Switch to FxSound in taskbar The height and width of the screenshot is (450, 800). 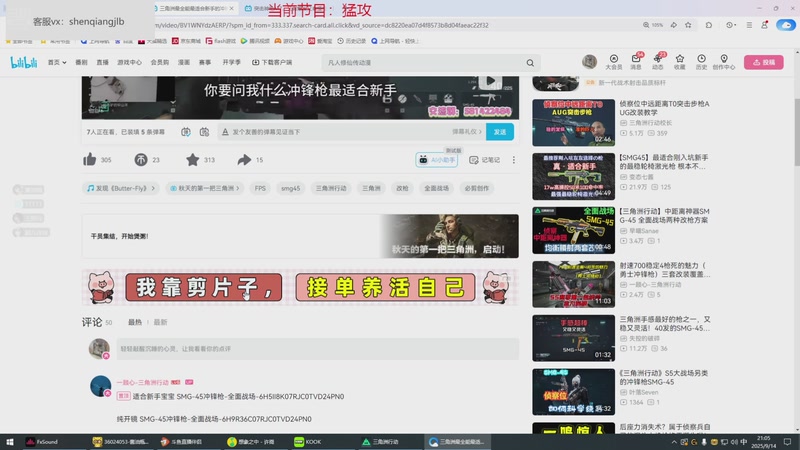(x=43, y=442)
